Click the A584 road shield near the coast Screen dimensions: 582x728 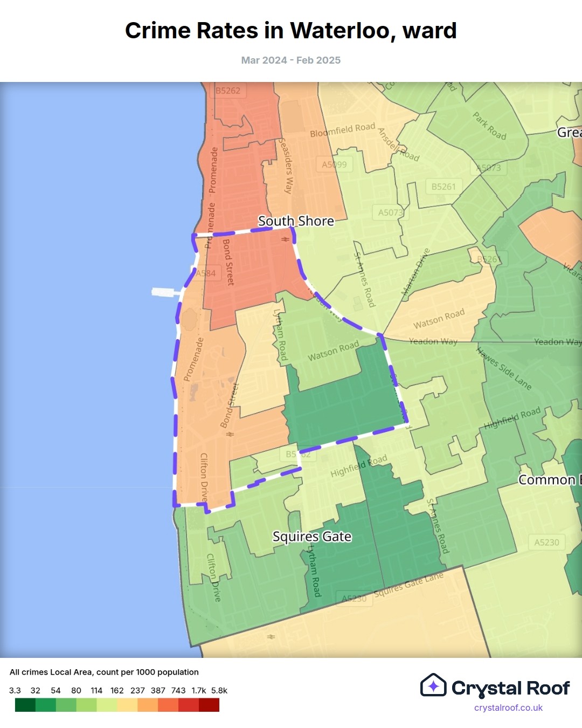[205, 273]
